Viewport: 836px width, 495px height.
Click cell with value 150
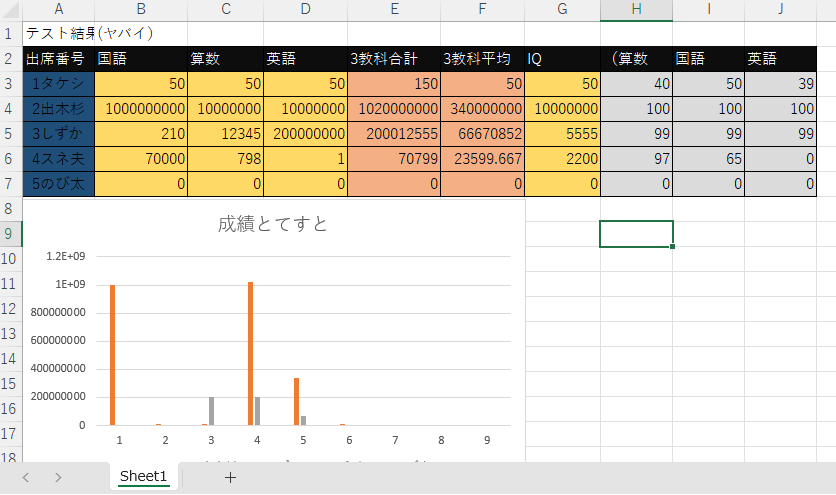pyautogui.click(x=394, y=84)
